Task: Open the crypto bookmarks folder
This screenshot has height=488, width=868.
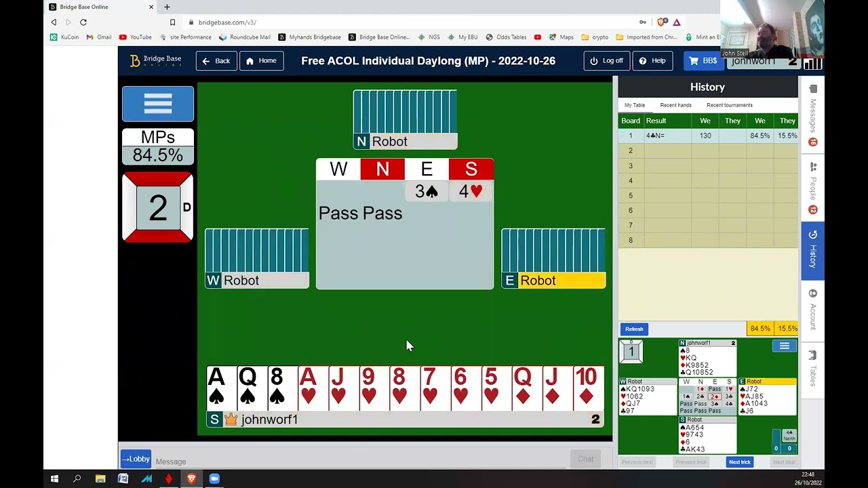Action: 595,37
